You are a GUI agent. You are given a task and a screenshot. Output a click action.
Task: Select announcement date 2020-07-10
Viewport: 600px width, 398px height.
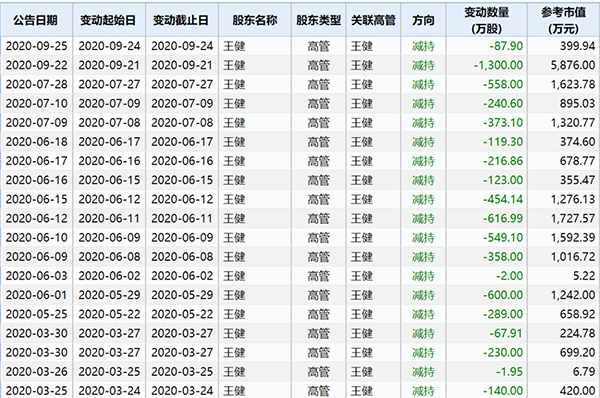(36, 104)
